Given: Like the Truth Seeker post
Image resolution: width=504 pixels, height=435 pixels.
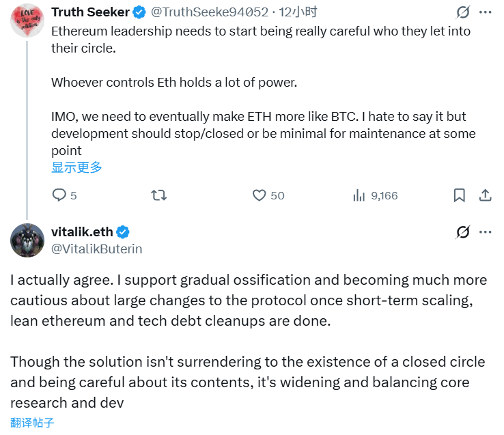Looking at the screenshot, I should point(260,195).
